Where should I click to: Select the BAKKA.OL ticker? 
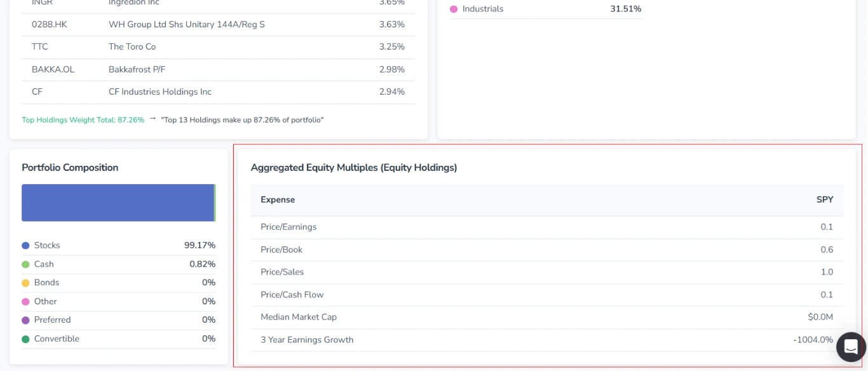click(51, 69)
